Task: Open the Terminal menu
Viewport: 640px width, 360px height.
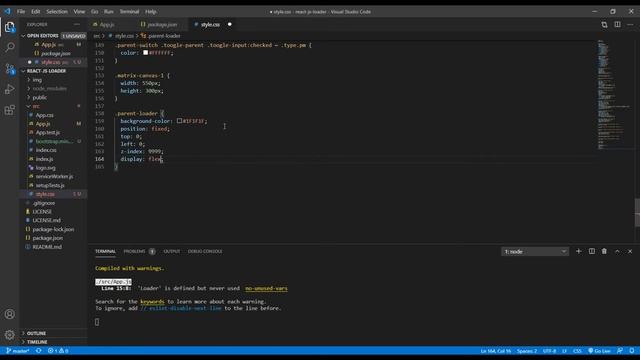Action: (129, 11)
